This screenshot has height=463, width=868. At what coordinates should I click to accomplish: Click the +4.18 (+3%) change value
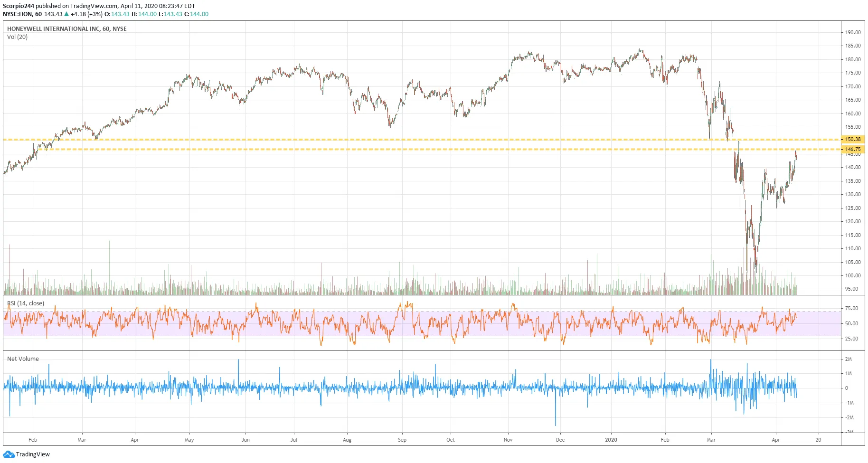(x=87, y=14)
